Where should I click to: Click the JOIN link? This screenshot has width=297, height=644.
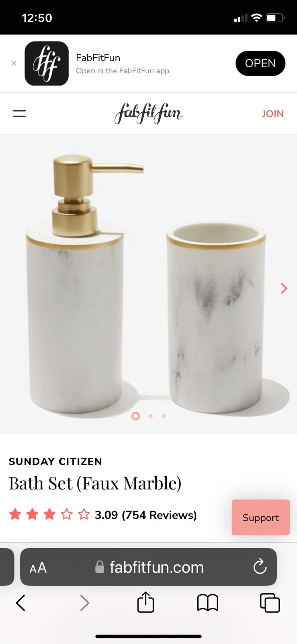click(273, 114)
